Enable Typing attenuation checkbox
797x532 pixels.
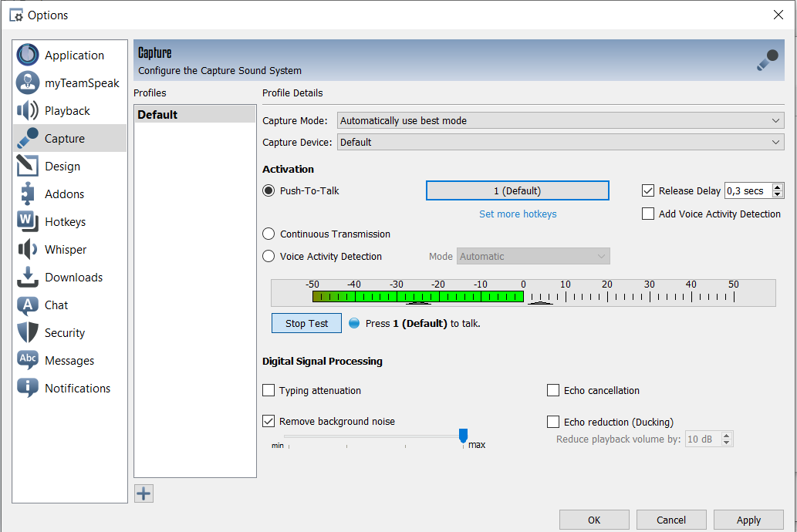click(268, 390)
